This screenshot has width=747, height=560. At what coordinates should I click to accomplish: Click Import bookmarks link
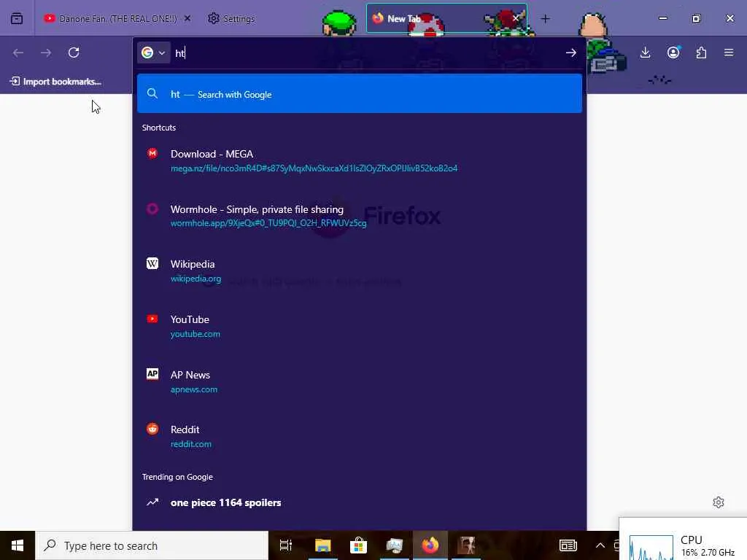click(55, 82)
